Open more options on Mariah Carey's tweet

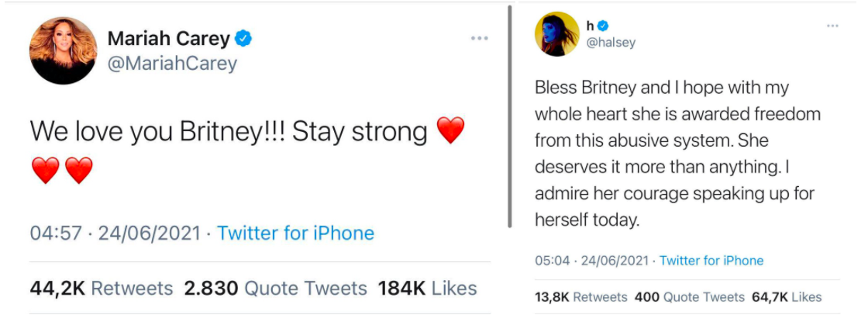(x=479, y=38)
